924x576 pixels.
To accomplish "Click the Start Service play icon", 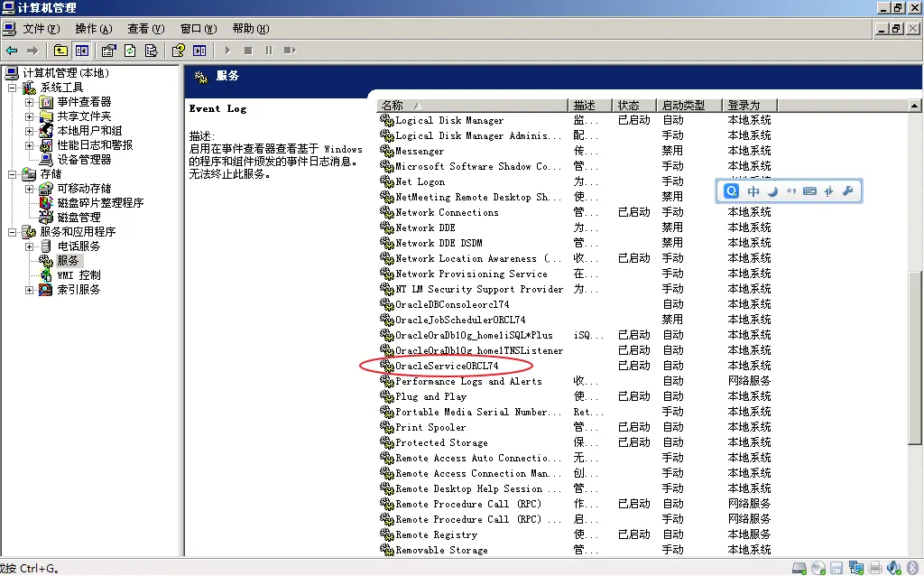I will point(227,51).
